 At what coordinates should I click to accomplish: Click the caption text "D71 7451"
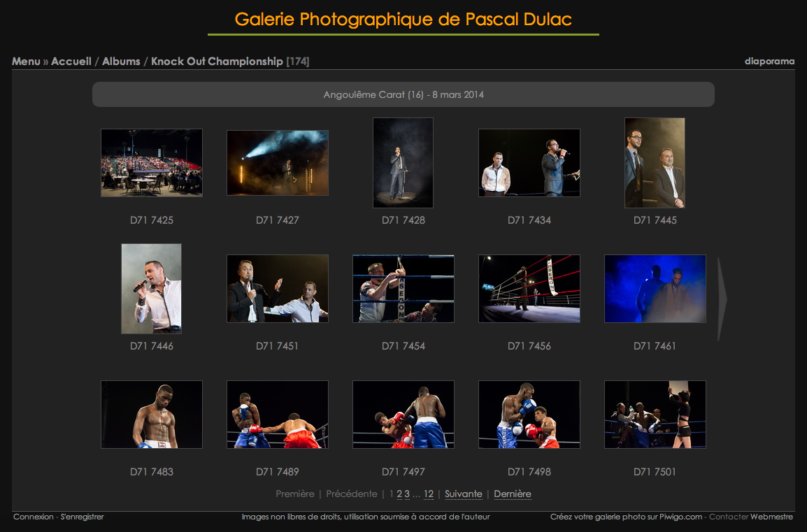(278, 346)
